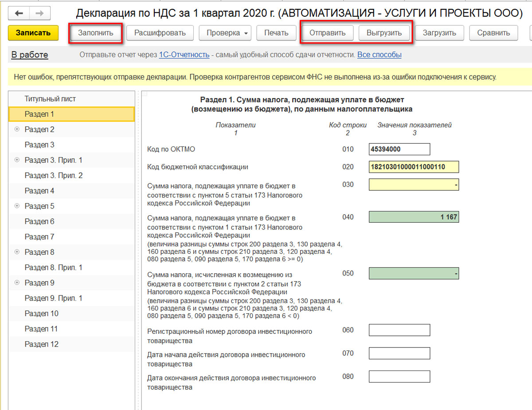Expand the Раздел 2 tree node
The height and width of the screenshot is (410, 532).
click(x=17, y=130)
